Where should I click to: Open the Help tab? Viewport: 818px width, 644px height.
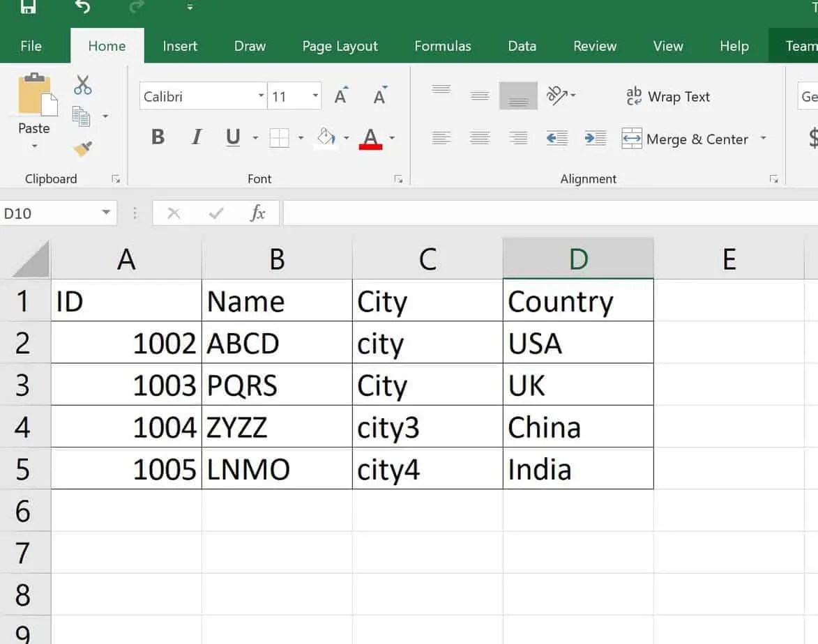(734, 46)
